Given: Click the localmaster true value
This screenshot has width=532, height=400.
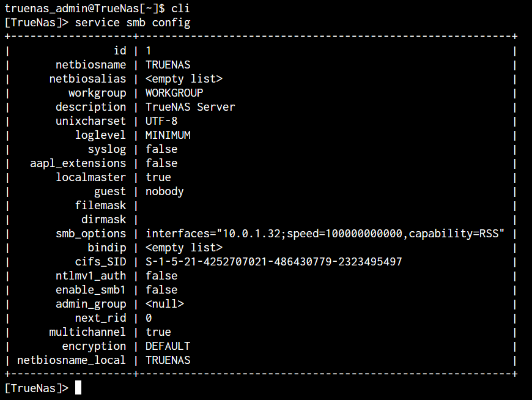Looking at the screenshot, I should (158, 177).
